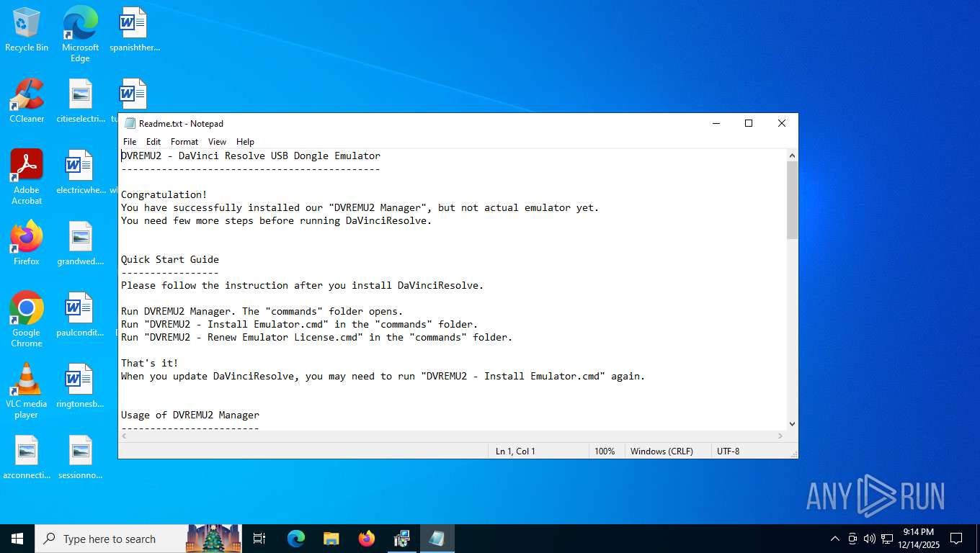The image size is (980, 553).
Task: Maximize the Notepad window
Action: tap(749, 123)
